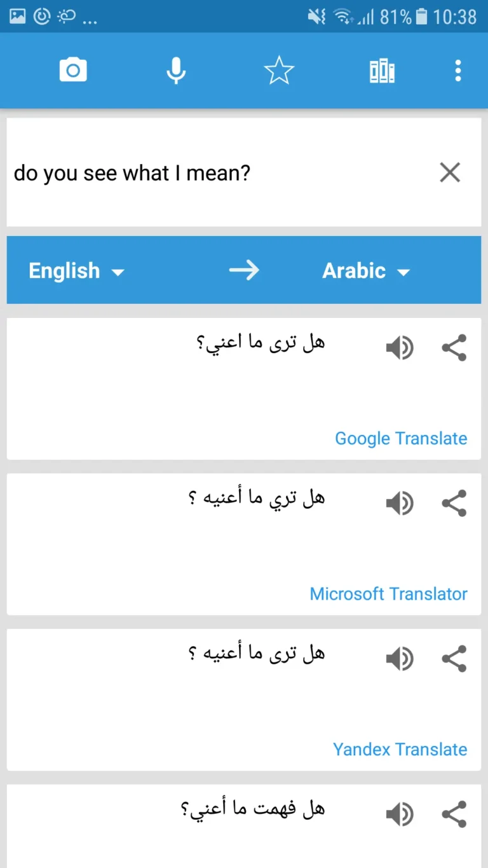Play audio for the Google Translate result

tap(400, 347)
